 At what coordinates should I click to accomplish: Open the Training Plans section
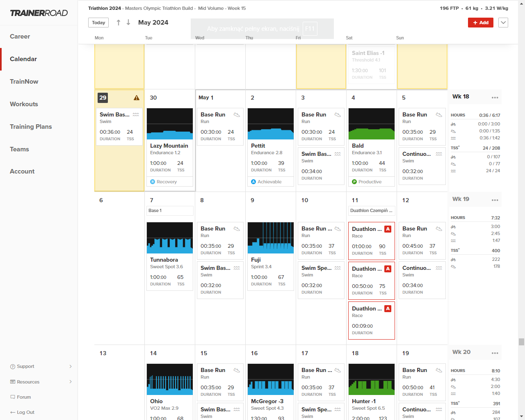tap(31, 127)
